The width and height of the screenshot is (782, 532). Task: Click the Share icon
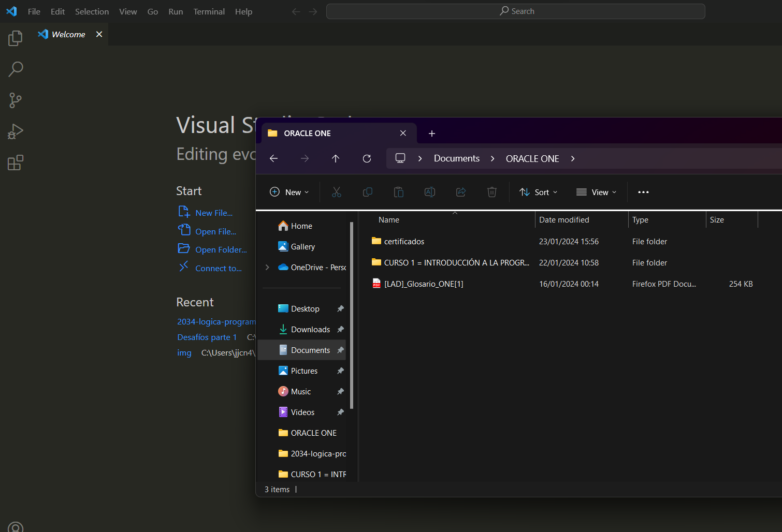461,192
